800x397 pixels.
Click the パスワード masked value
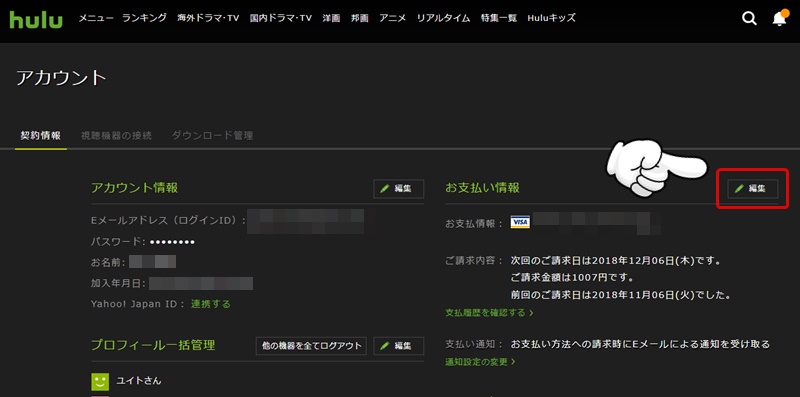pyautogui.click(x=173, y=241)
